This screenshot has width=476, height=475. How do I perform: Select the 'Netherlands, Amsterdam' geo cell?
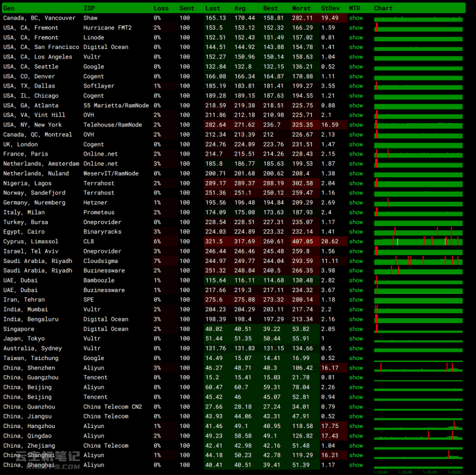click(x=41, y=164)
